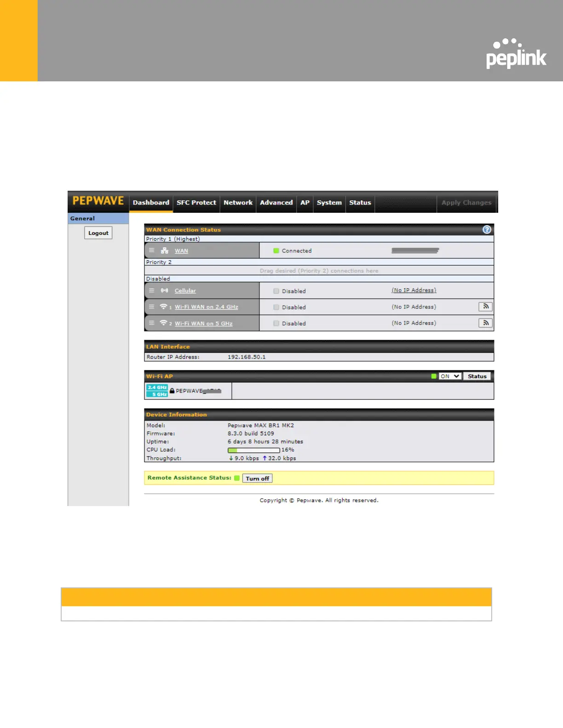Click the Wi-Fi WAN 2.4 GHz wireless icon
This screenshot has height=728, width=563.
point(163,307)
